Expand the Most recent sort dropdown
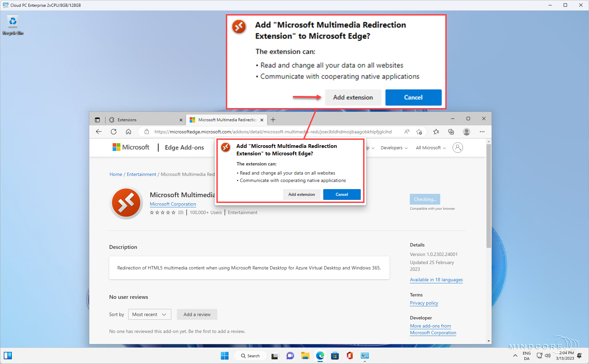Image resolution: width=589 pixels, height=364 pixels. pos(149,314)
